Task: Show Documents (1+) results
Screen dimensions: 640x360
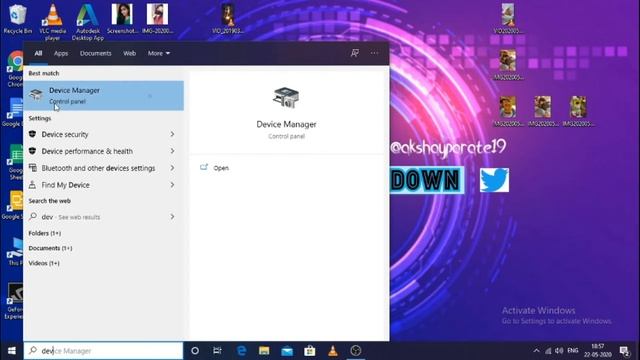Action: click(x=50, y=248)
